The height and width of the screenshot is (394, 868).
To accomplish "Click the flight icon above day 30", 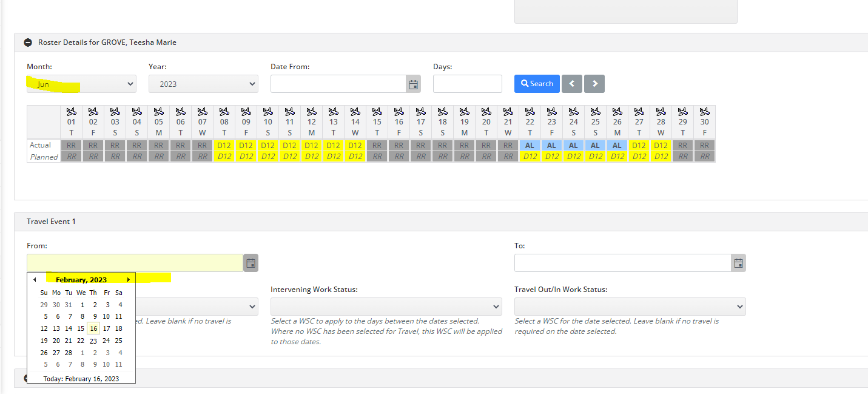I will [x=705, y=112].
